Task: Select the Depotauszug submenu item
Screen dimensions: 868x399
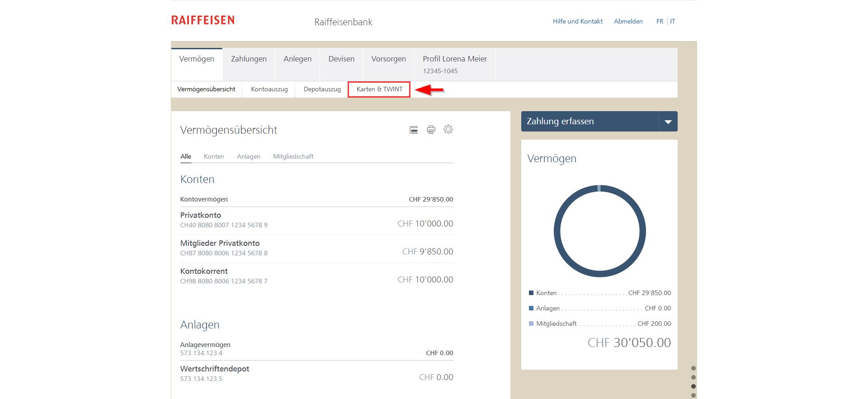Action: [322, 89]
